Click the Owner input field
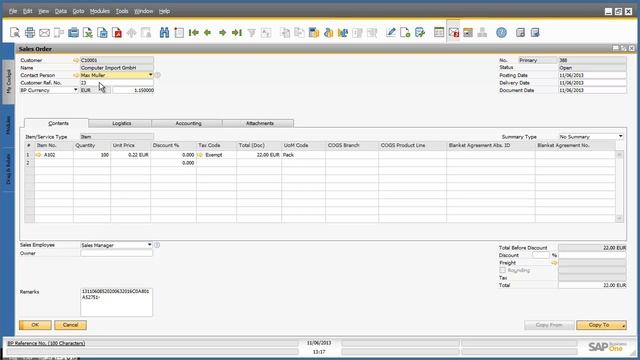 coord(116,253)
